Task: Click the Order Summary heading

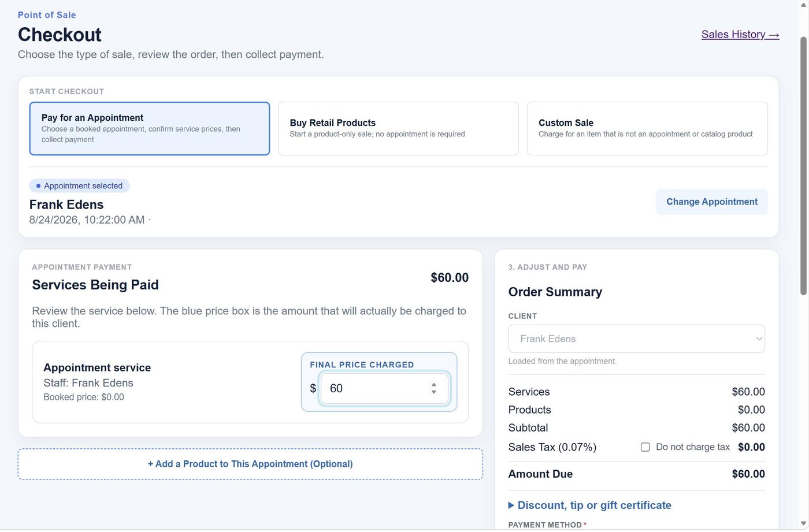Action: (x=555, y=292)
